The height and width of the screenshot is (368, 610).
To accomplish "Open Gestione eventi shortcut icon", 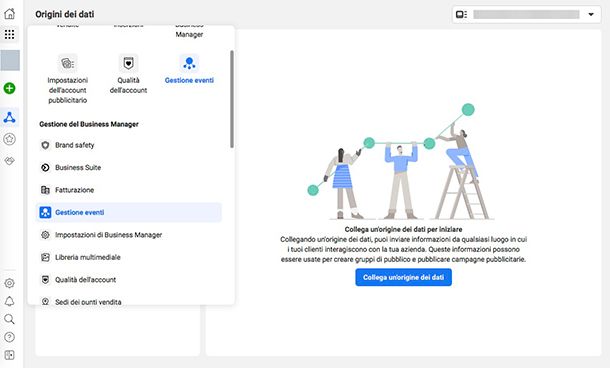I will [189, 63].
